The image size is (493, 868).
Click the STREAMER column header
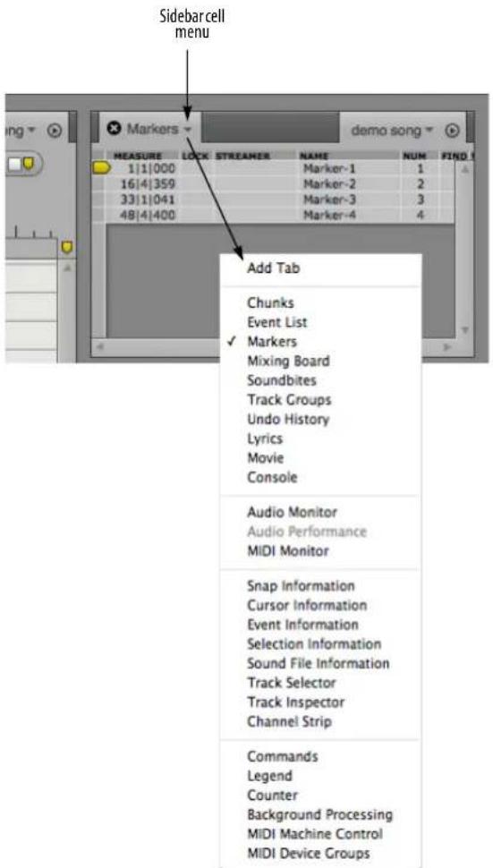point(242,157)
